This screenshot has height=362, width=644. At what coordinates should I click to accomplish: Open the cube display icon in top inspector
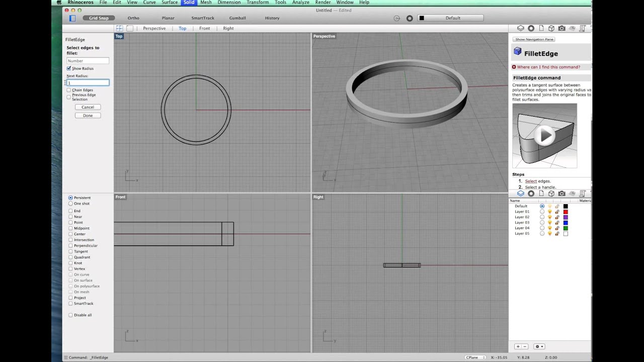click(551, 28)
